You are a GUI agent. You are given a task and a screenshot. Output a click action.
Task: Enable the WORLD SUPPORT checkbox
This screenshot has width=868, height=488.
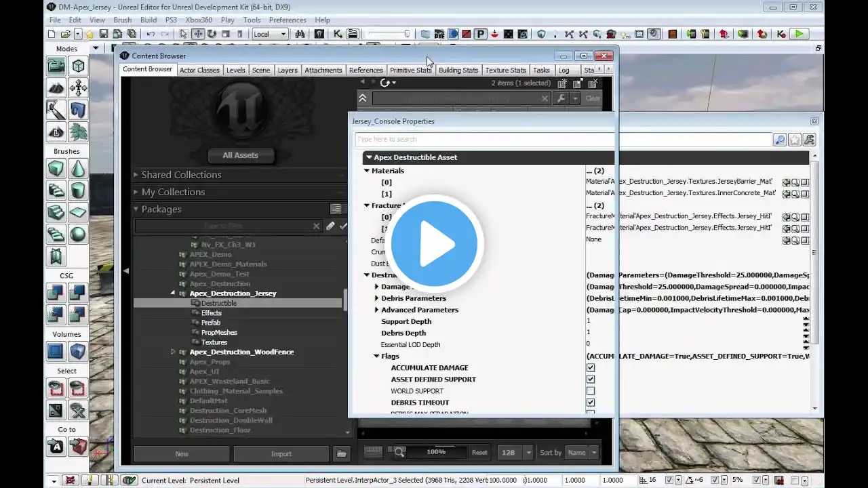591,391
